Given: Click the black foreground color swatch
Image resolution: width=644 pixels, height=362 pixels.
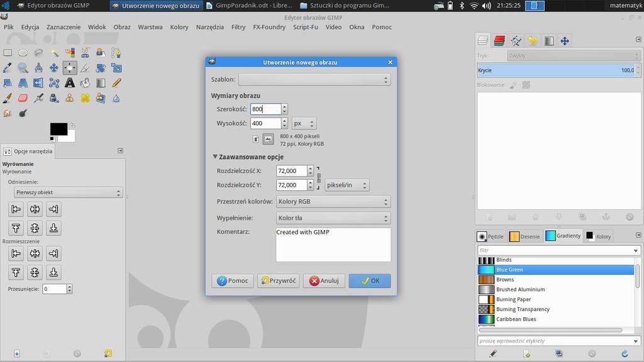Looking at the screenshot, I should coord(58,129).
